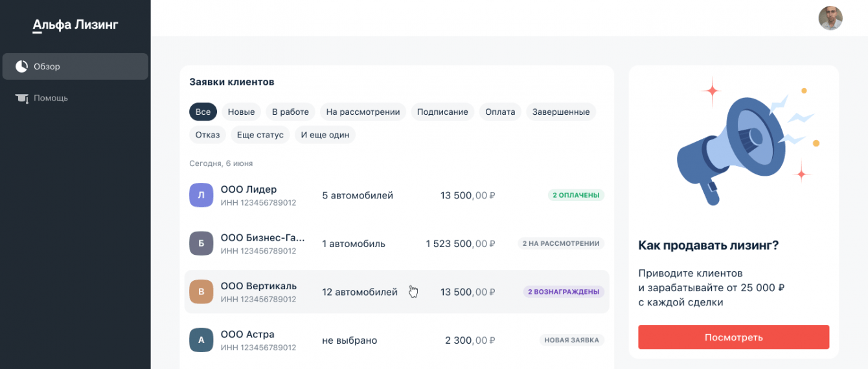
Task: Click the 5 автомобилей text
Action: coord(358,195)
